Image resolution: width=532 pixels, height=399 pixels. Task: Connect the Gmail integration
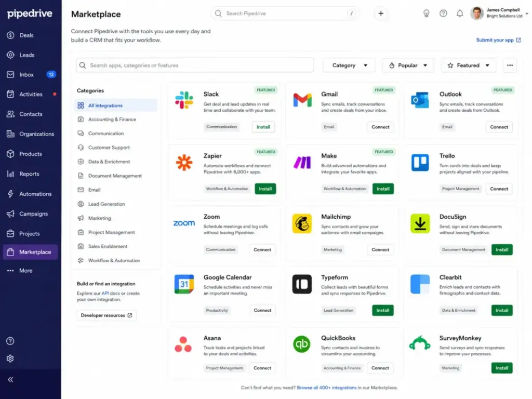tap(380, 127)
